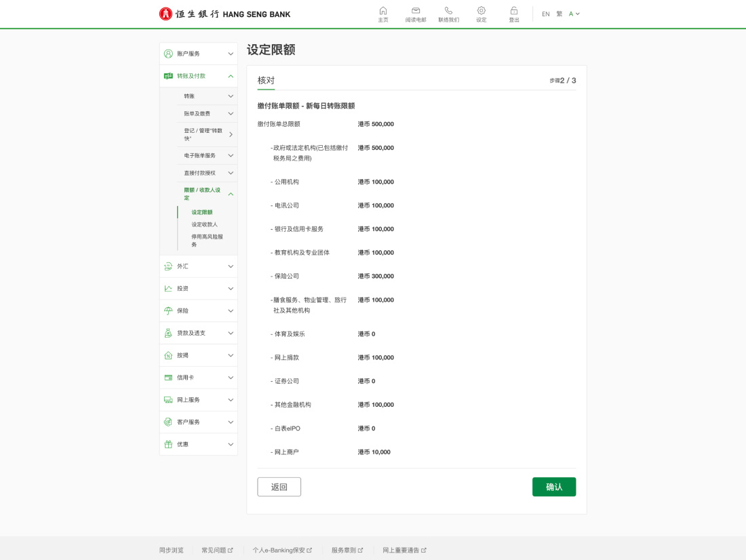Click the Logout lock icon
This screenshot has height=560, width=746.
click(x=514, y=11)
